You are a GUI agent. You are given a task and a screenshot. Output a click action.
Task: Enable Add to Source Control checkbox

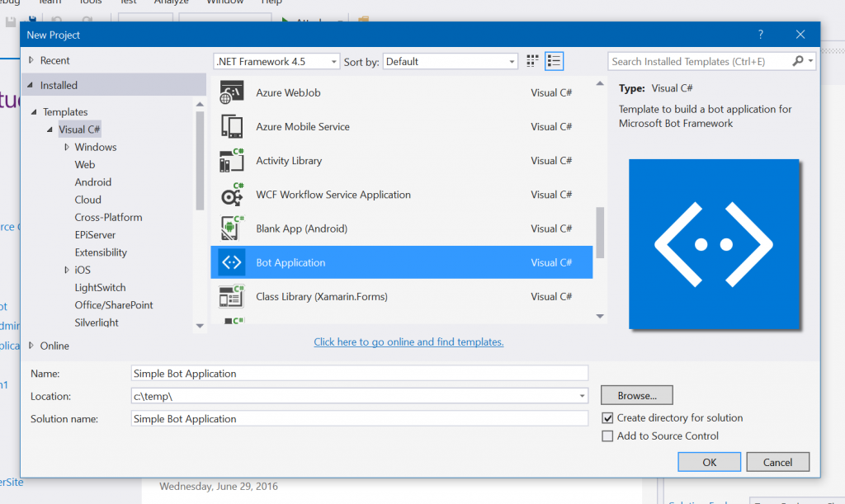pyautogui.click(x=607, y=436)
